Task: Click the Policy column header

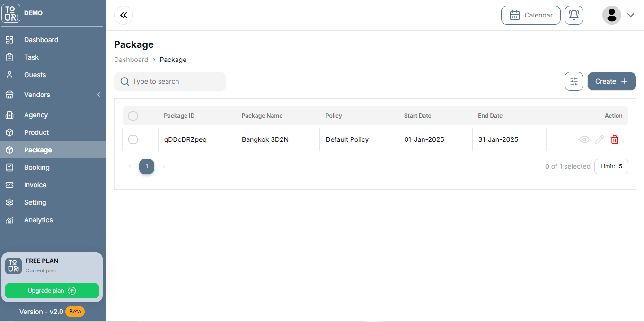Action: (334, 116)
